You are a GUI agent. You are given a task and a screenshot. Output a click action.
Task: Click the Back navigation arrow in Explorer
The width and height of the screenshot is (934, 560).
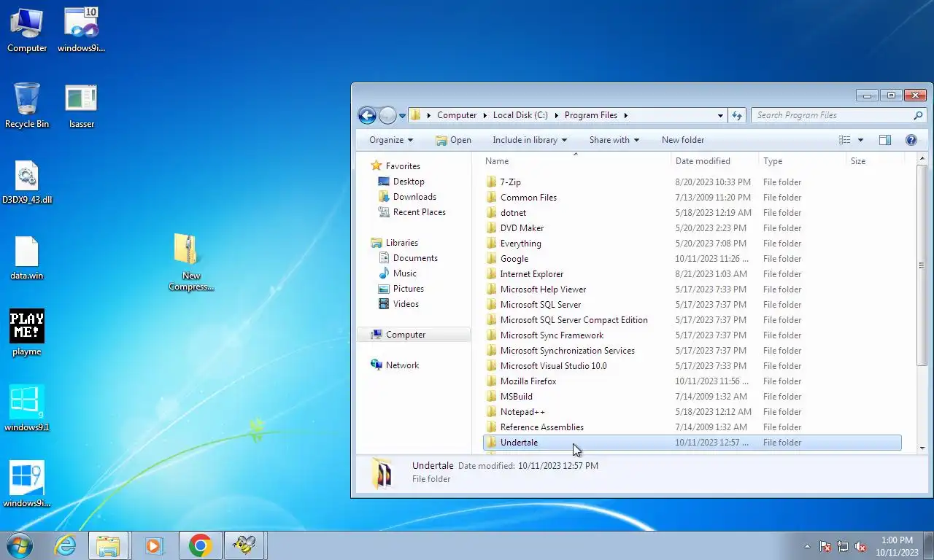click(x=367, y=115)
